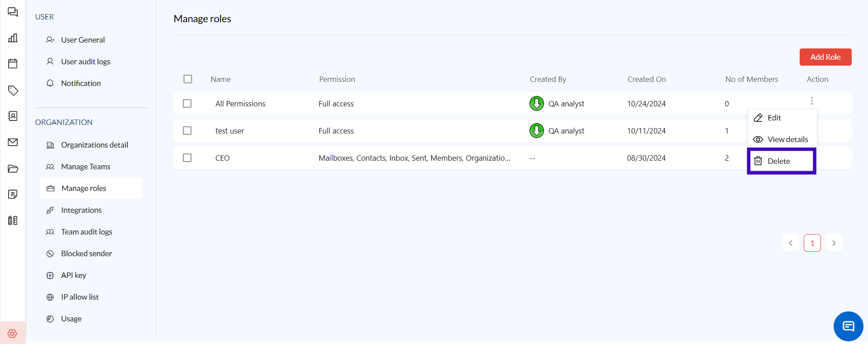Viewport: 868px width, 344px height.
Task: Select View details in action menu
Action: click(787, 139)
